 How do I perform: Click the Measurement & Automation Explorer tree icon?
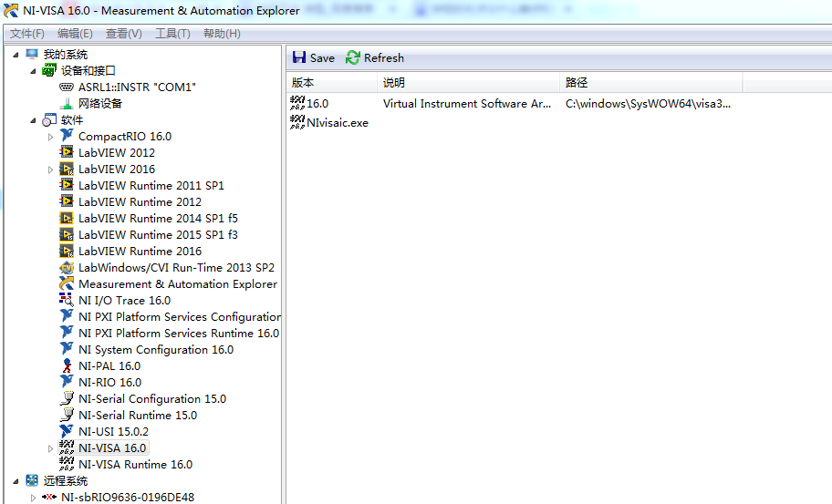click(67, 283)
